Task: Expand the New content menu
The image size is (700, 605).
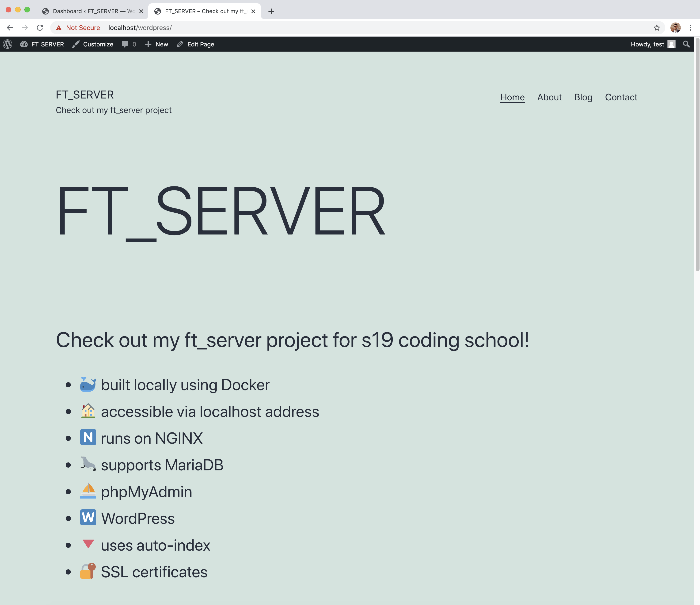Action: 156,44
